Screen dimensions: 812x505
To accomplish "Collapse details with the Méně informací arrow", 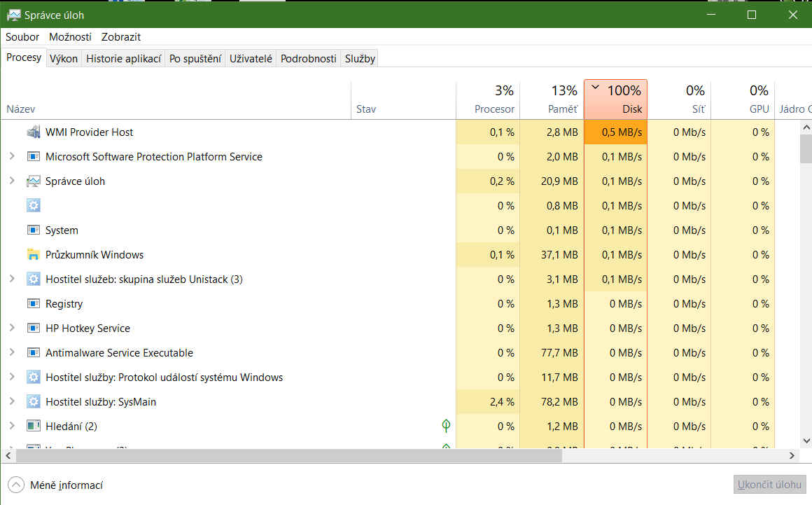I will [x=15, y=485].
